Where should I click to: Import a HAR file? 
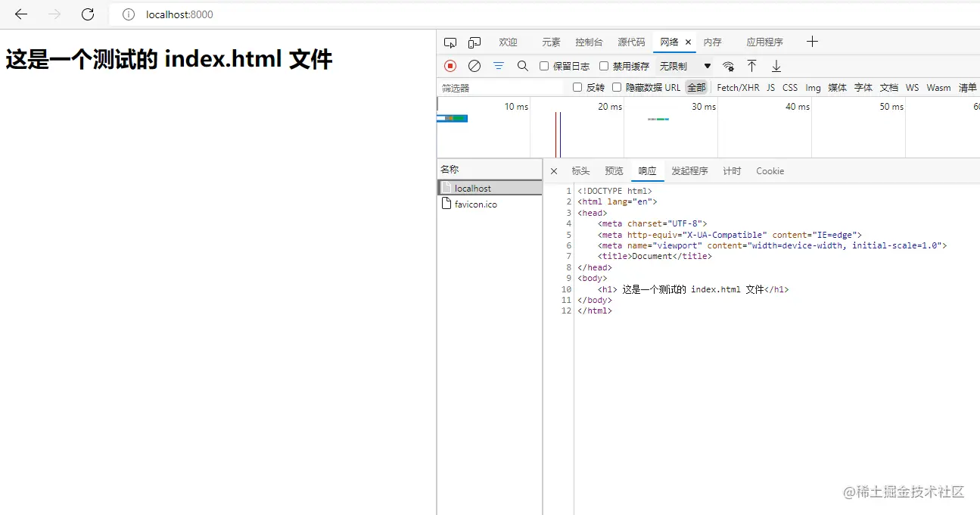pyautogui.click(x=751, y=66)
